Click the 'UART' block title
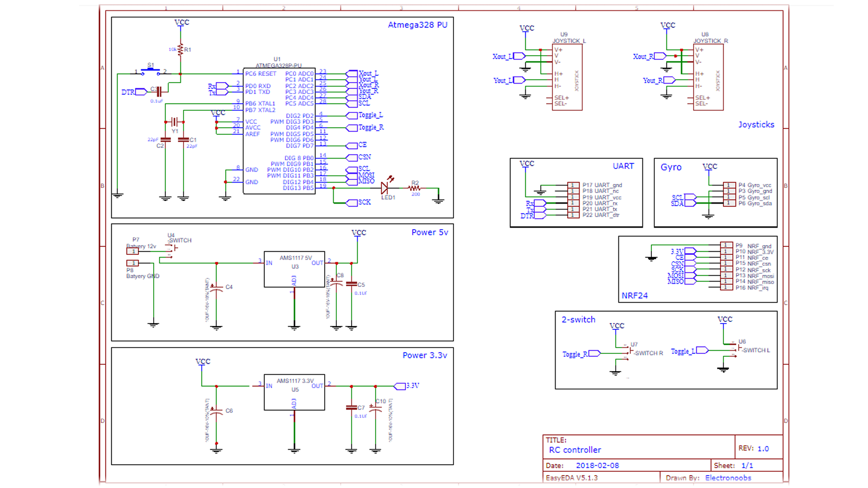This screenshot has width=868, height=488. [x=623, y=166]
